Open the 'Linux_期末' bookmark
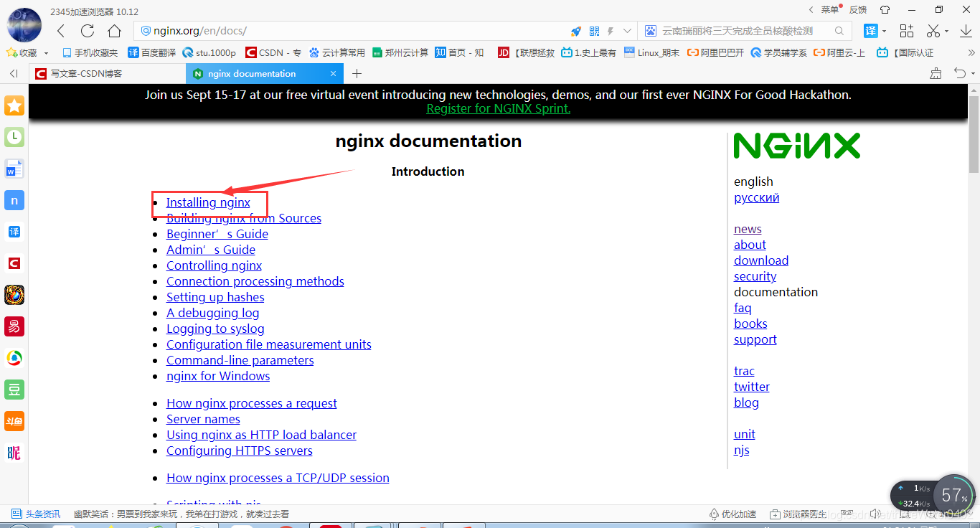Screen dimensions: 980x528 pyautogui.click(x=651, y=52)
